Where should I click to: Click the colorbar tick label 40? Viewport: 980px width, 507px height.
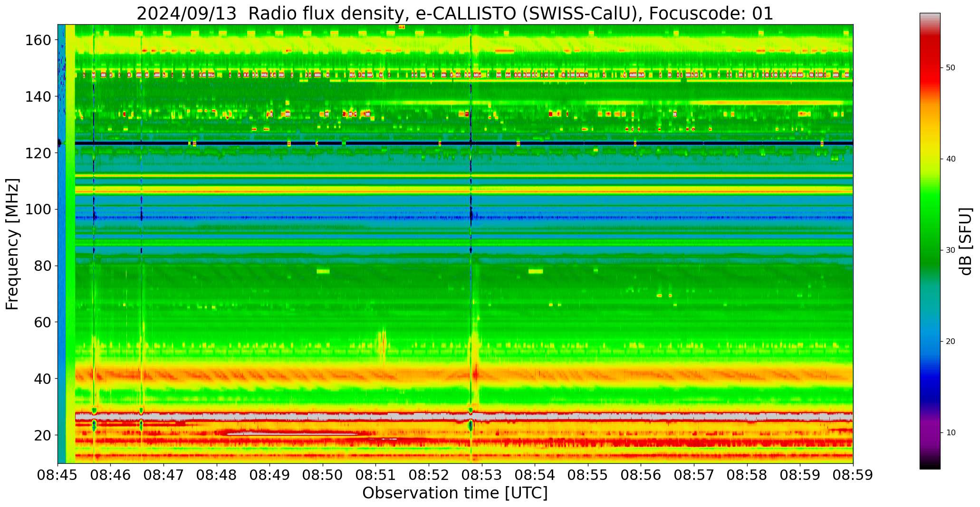coord(951,159)
